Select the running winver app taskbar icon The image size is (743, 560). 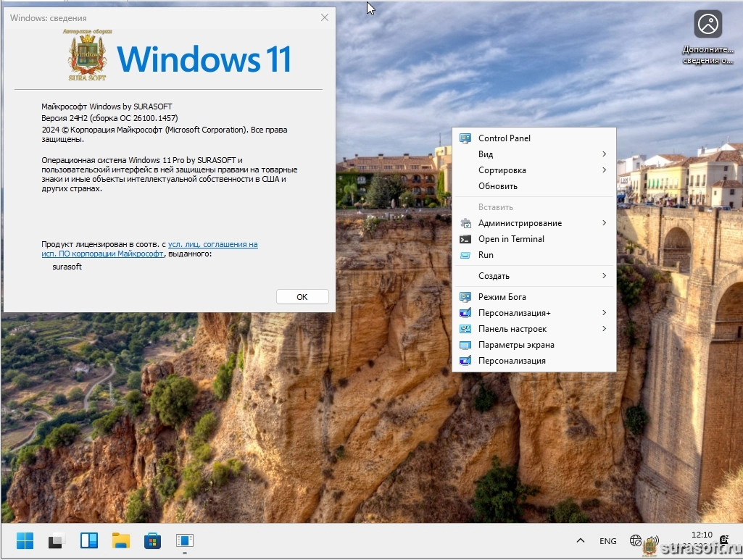click(184, 540)
